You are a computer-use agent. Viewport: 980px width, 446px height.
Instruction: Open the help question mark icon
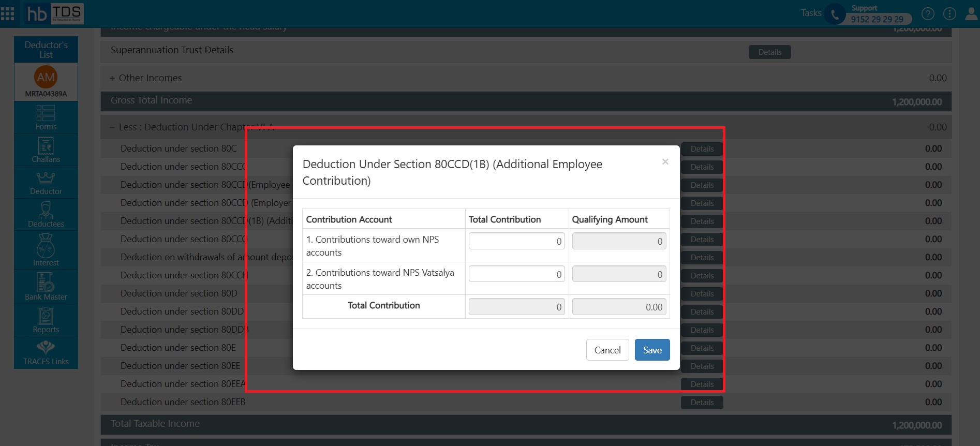pyautogui.click(x=928, y=13)
